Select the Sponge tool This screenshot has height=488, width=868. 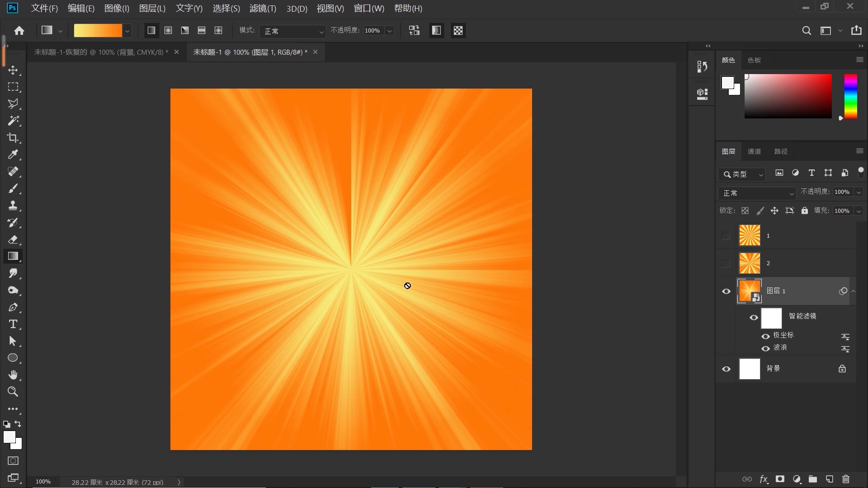13,290
